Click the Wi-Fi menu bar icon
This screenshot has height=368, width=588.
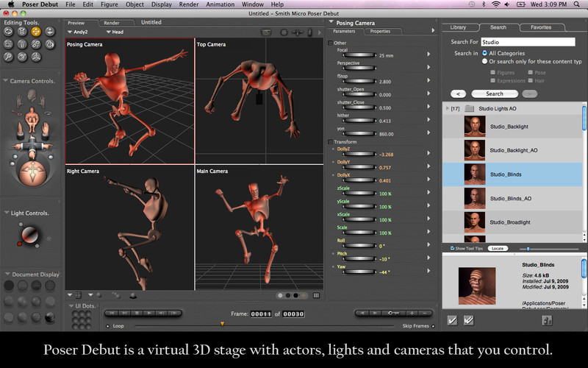tap(495, 4)
